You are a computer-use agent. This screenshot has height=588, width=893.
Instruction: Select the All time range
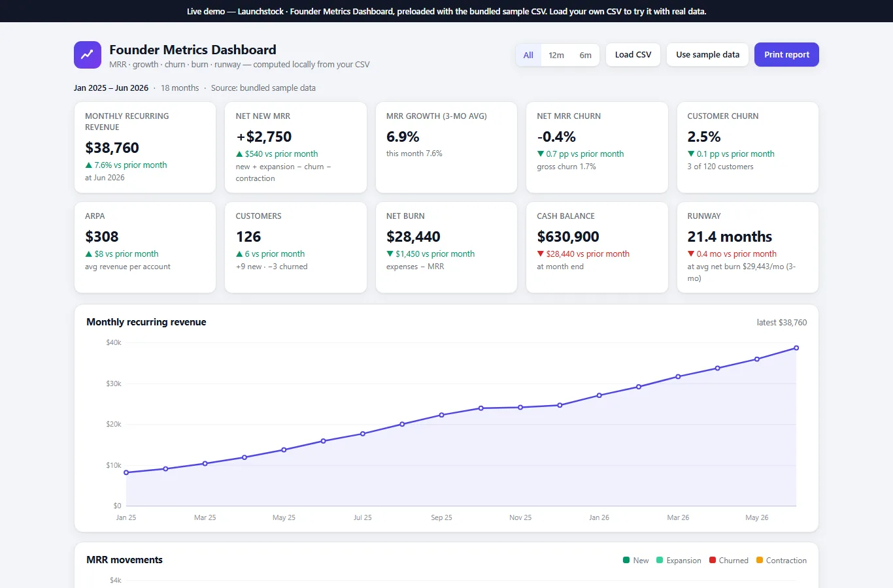coord(528,55)
